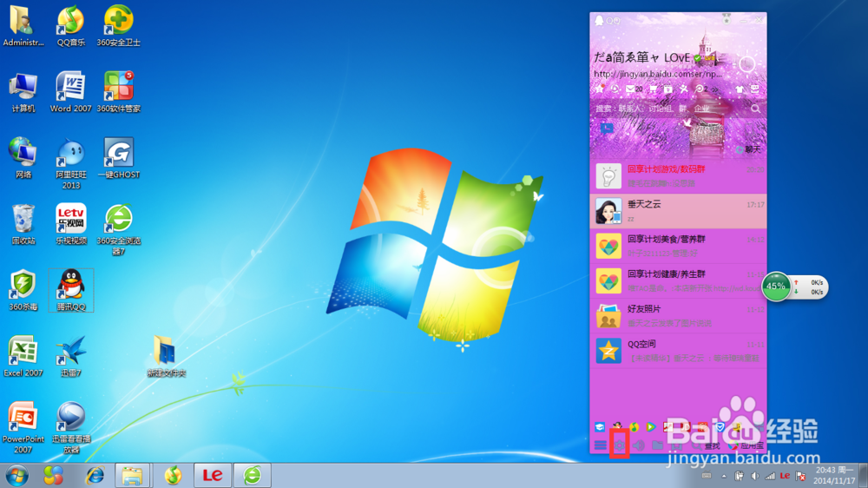Open QQ file assistant folder icon

(658, 445)
